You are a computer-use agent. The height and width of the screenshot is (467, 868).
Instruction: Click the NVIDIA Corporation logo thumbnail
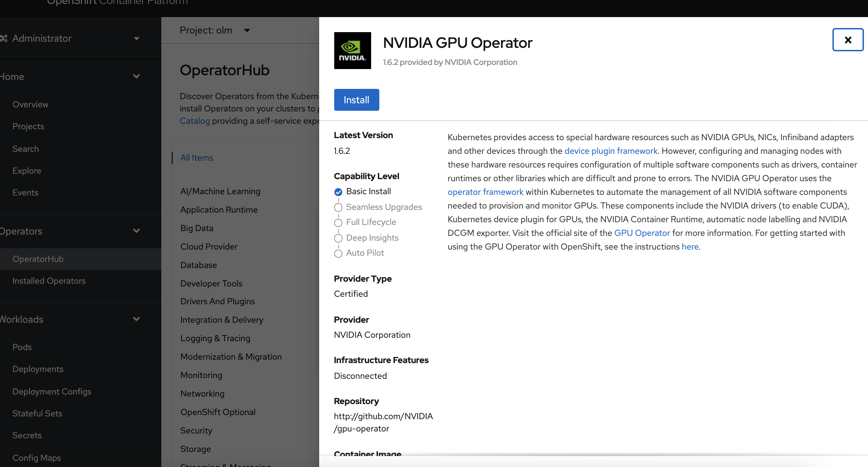[x=352, y=50]
